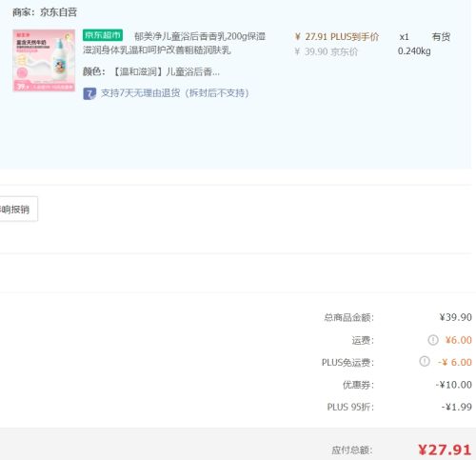Click the green 京东超市 badge
This screenshot has height=460, width=476.
103,35
